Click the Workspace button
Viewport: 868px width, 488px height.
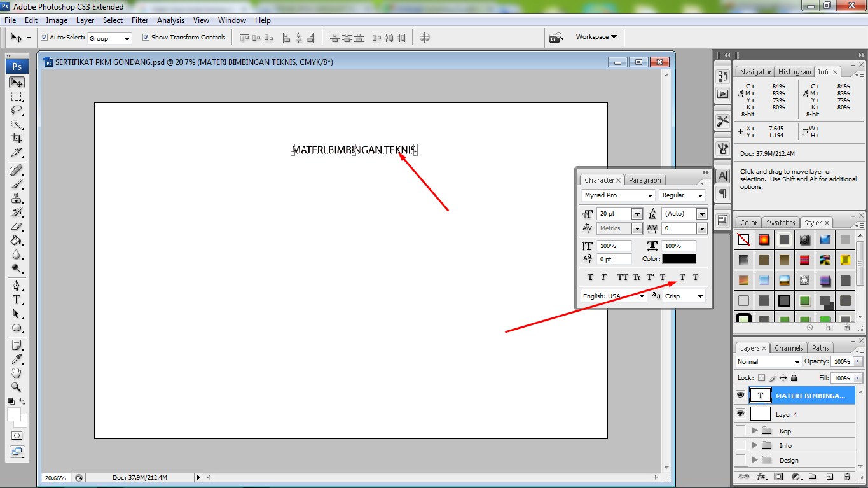(x=594, y=37)
